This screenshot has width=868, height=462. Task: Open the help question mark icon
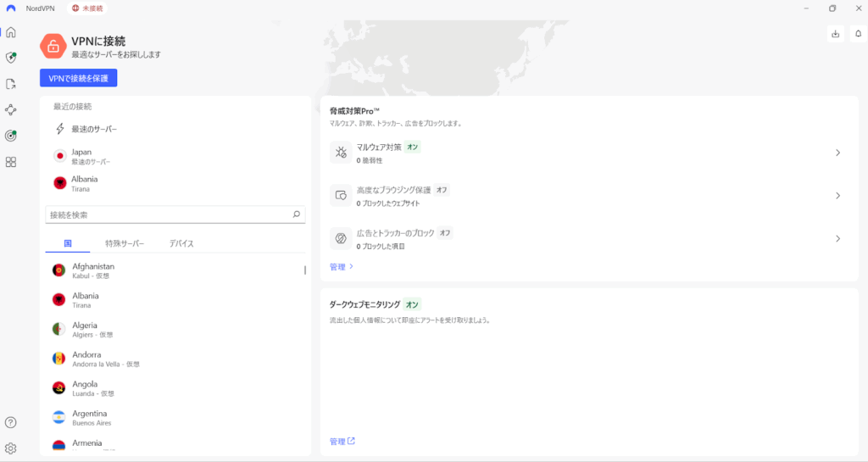[x=11, y=422]
